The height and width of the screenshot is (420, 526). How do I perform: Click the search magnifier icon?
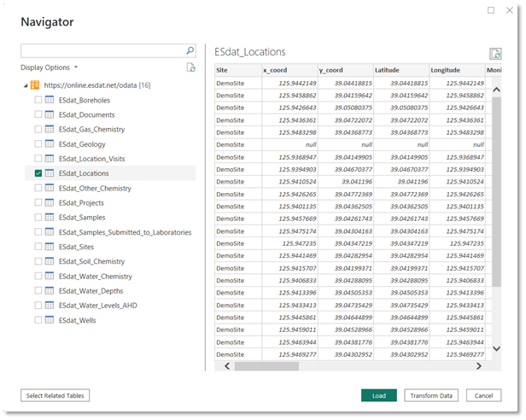click(190, 50)
